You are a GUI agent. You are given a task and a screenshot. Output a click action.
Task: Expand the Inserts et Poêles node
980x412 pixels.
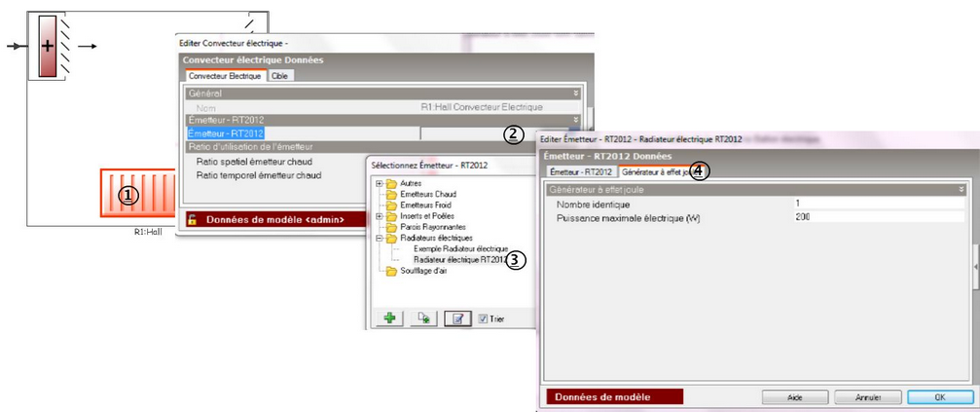(379, 215)
